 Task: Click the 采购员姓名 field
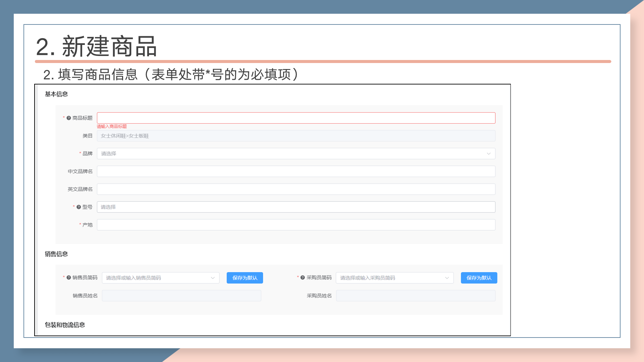pyautogui.click(x=415, y=296)
